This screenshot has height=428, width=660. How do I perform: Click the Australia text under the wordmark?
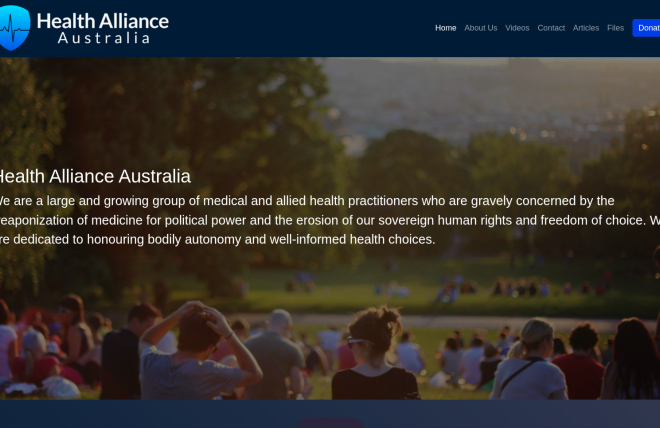pos(104,39)
